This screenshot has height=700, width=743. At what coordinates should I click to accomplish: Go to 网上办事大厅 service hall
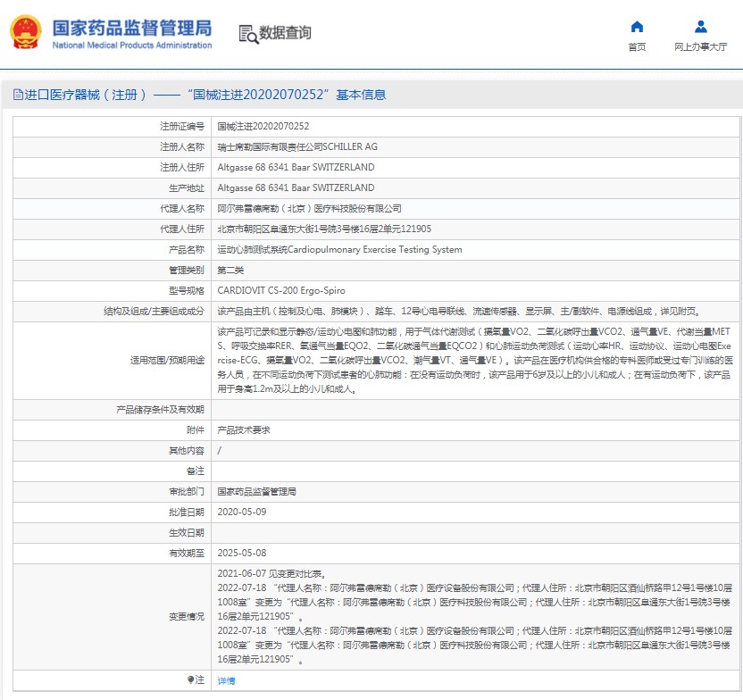pos(701,47)
